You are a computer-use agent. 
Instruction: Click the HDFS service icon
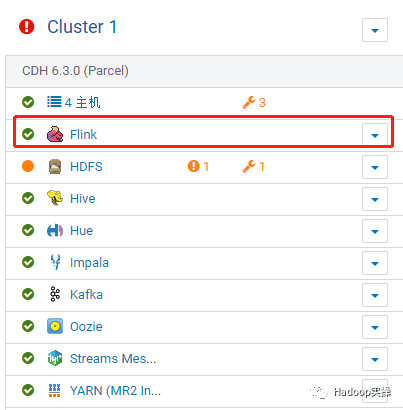coord(55,166)
